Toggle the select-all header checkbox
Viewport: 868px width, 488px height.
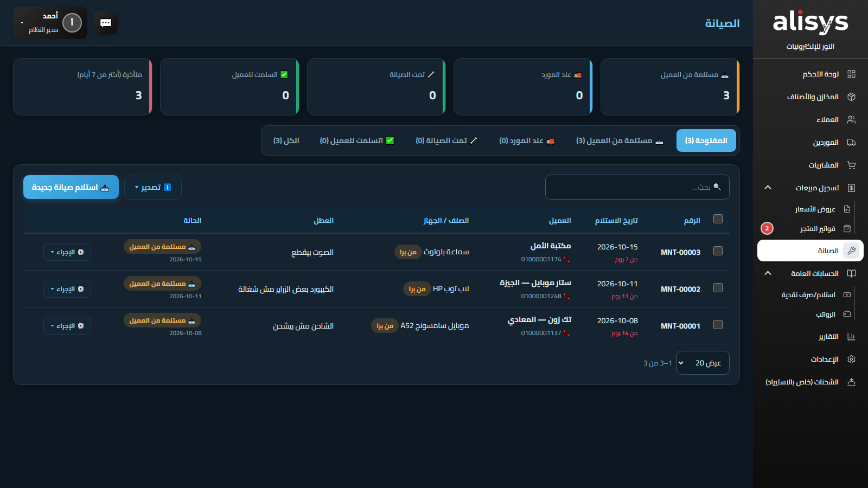[x=718, y=219]
